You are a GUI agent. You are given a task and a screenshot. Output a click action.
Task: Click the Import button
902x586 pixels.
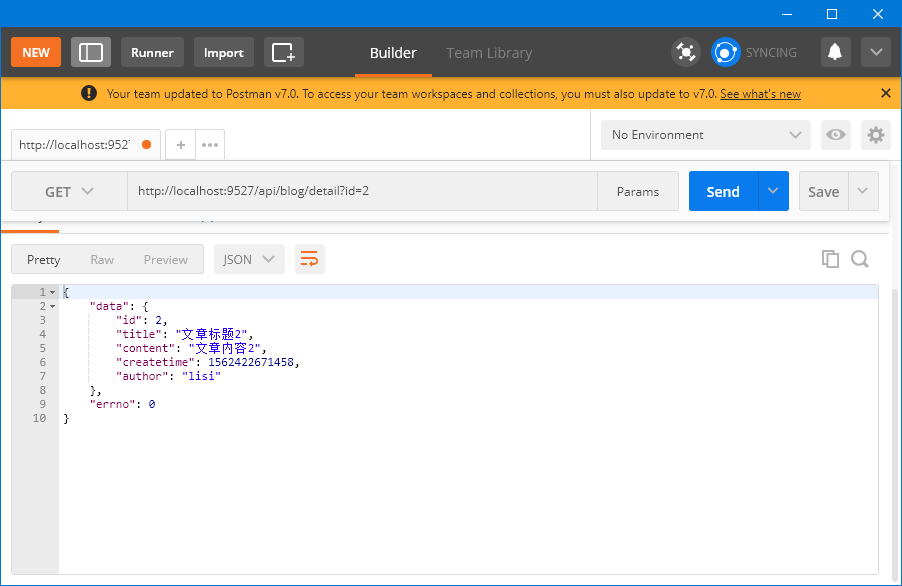click(224, 52)
